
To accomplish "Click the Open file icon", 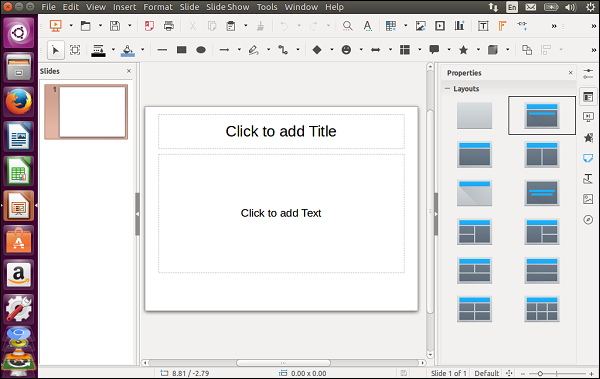I will [x=86, y=26].
